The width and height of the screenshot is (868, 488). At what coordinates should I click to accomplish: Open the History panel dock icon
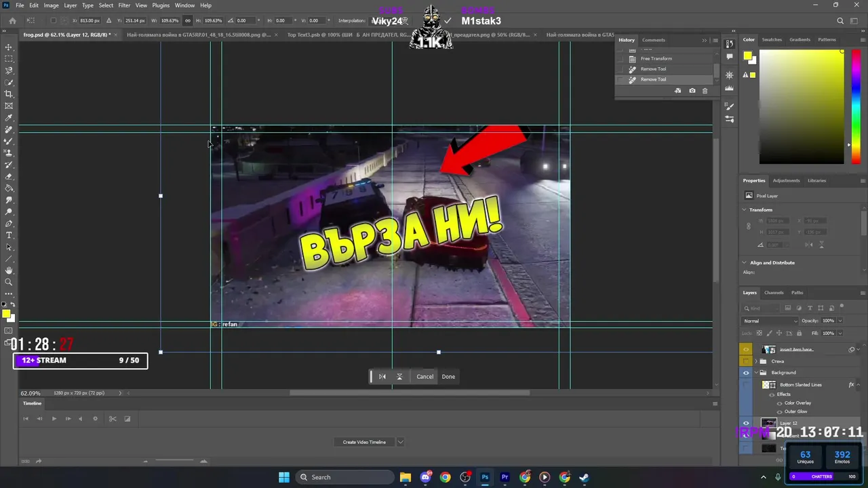click(x=729, y=44)
